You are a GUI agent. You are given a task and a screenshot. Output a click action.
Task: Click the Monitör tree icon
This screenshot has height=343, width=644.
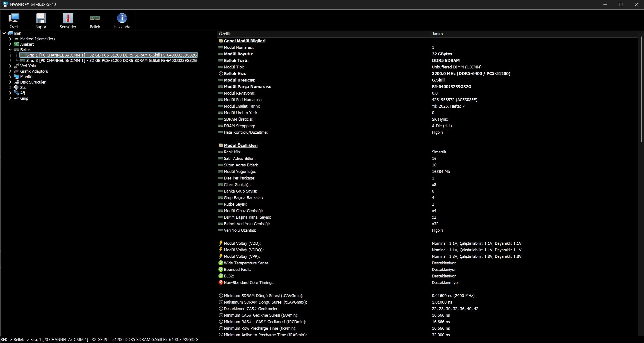(16, 77)
